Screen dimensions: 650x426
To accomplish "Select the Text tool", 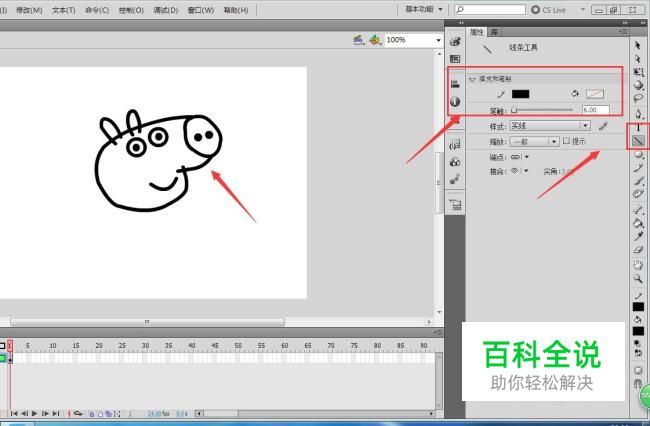I will (638, 128).
